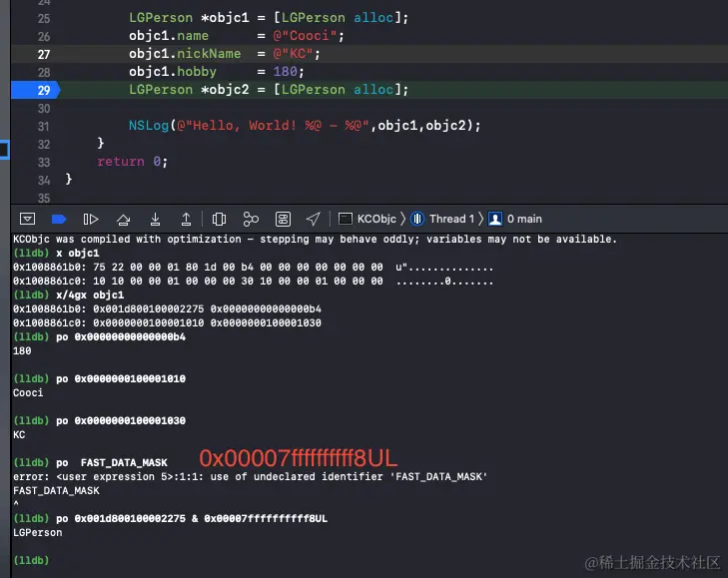Open environment overrides

(283, 219)
